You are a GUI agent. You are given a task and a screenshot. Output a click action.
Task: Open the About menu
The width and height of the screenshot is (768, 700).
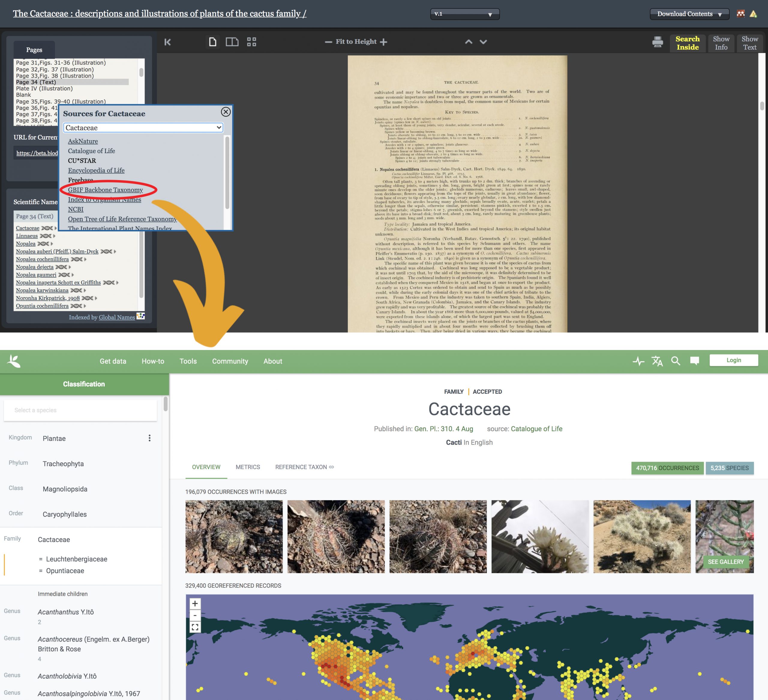tap(273, 361)
